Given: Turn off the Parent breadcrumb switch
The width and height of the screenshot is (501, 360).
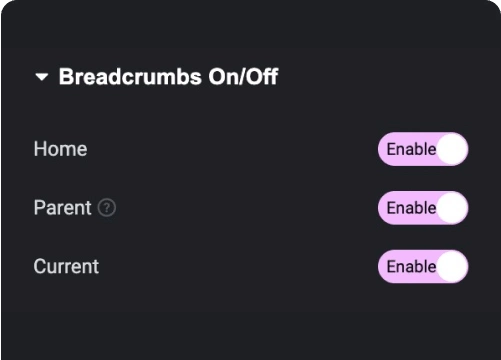Looking at the screenshot, I should click(423, 208).
